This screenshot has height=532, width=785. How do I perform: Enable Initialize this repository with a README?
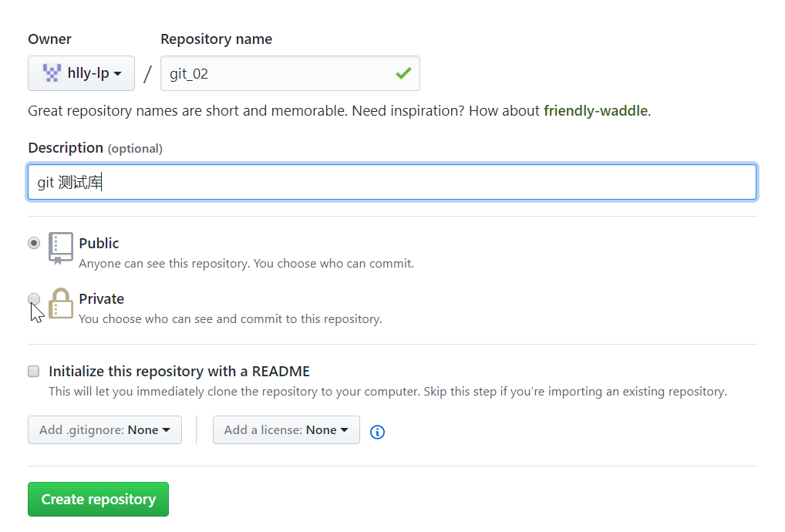[x=34, y=372]
